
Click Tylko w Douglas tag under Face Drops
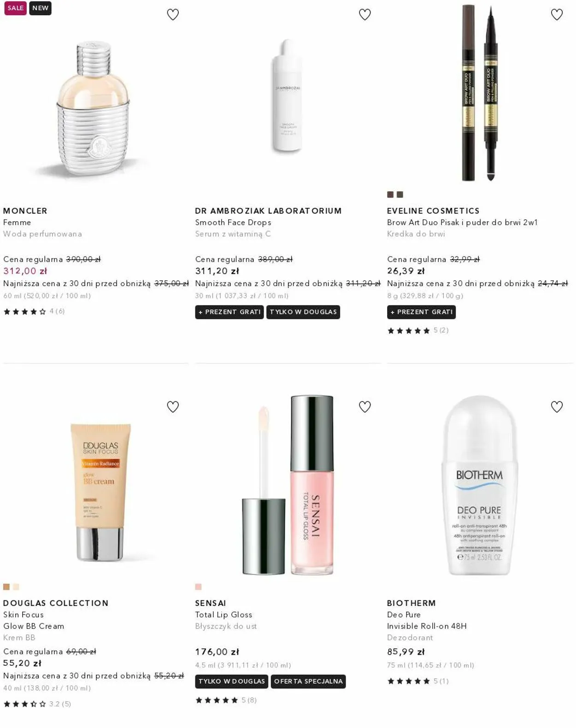point(303,312)
